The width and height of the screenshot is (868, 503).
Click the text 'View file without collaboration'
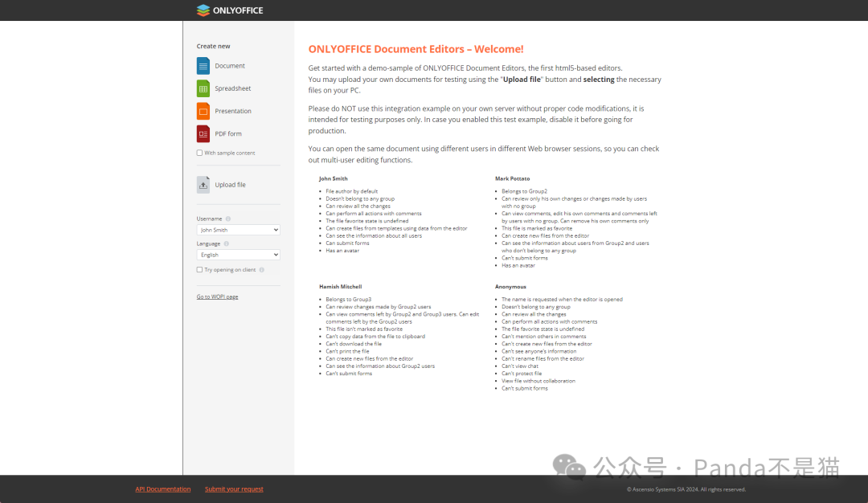click(x=538, y=381)
